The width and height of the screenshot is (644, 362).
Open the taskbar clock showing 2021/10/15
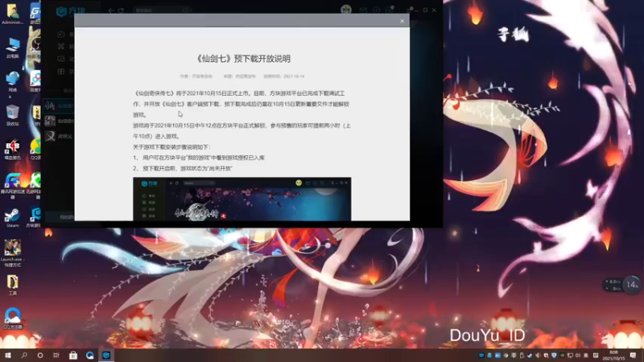click(613, 356)
